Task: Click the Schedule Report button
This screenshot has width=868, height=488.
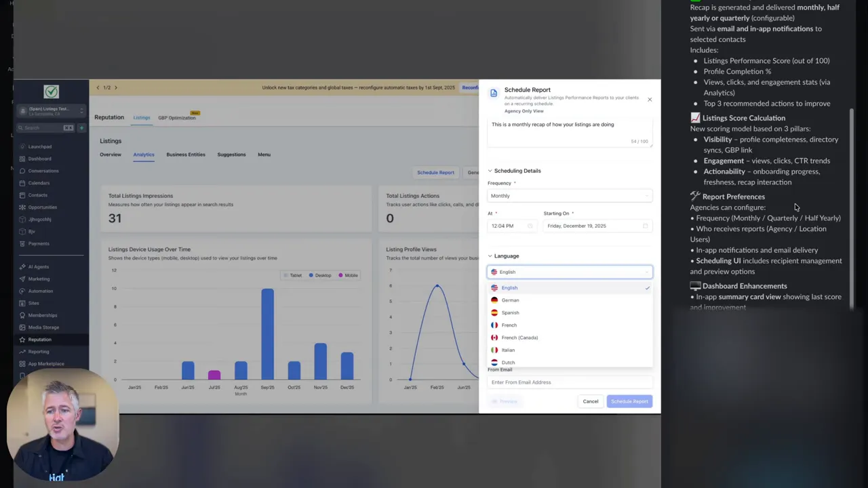Action: (629, 401)
